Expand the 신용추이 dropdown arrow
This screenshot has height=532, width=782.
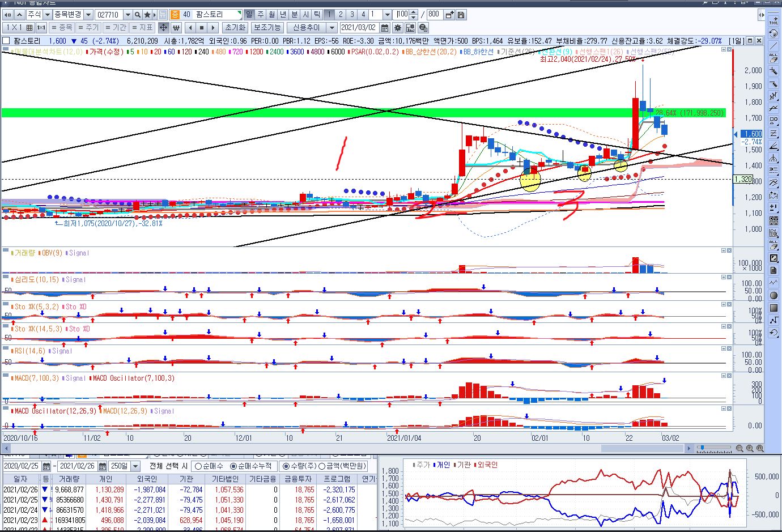click(332, 28)
